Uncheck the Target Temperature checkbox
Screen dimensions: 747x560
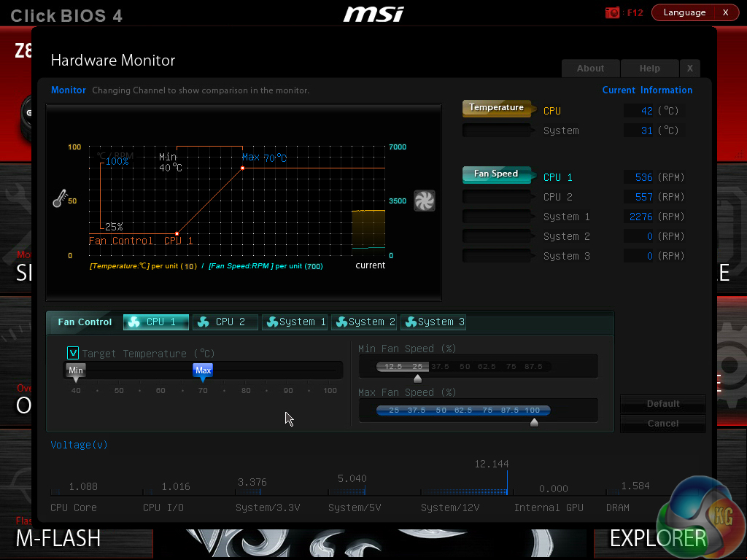[x=73, y=352]
